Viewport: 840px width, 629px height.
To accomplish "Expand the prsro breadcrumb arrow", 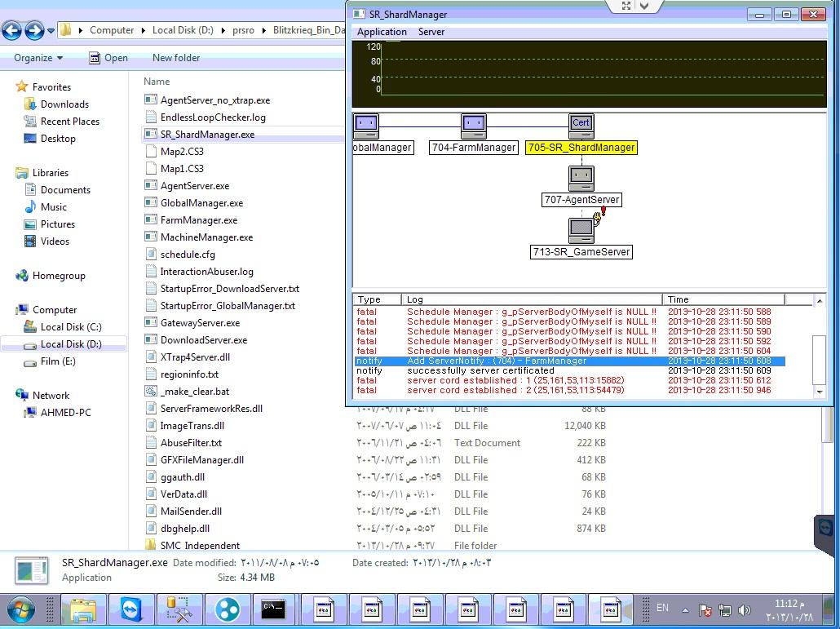I will click(x=263, y=30).
